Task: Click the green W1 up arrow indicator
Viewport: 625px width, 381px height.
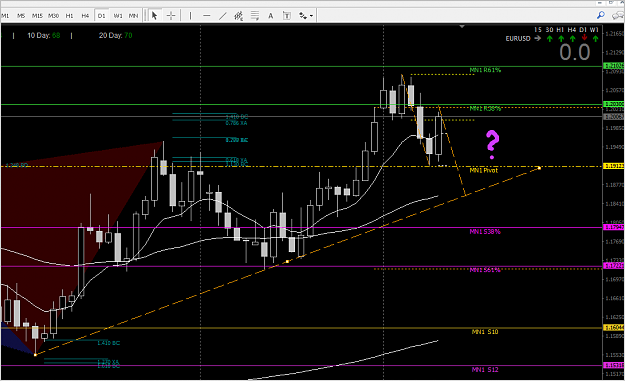Action: pos(595,39)
